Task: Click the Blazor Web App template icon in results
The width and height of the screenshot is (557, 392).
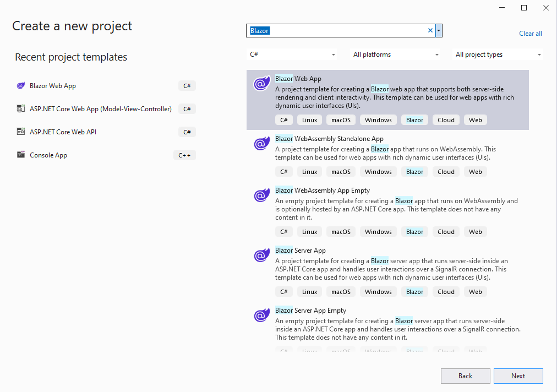Action: 261,83
